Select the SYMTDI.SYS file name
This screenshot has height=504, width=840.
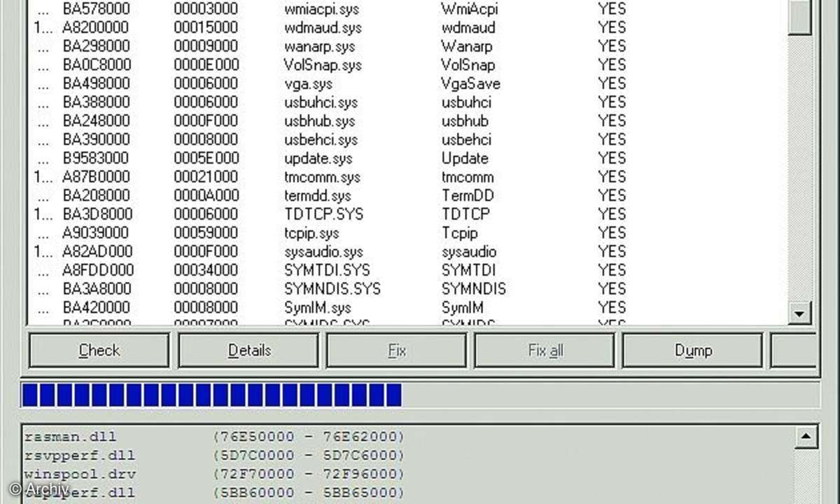coord(327,270)
